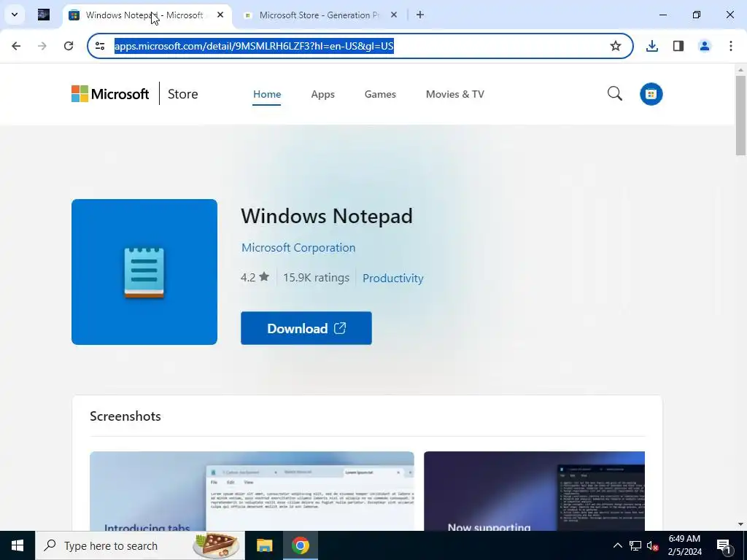This screenshot has width=747, height=560.
Task: Open the taskbar clock and date
Action: (684, 545)
